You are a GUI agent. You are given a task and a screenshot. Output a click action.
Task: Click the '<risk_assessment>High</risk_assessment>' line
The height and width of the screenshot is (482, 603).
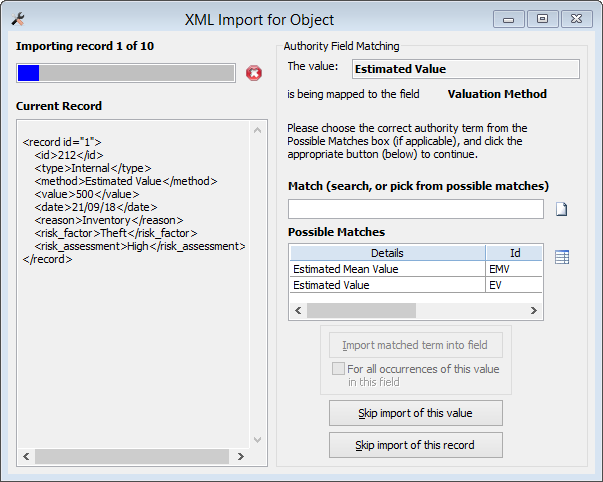pos(140,246)
